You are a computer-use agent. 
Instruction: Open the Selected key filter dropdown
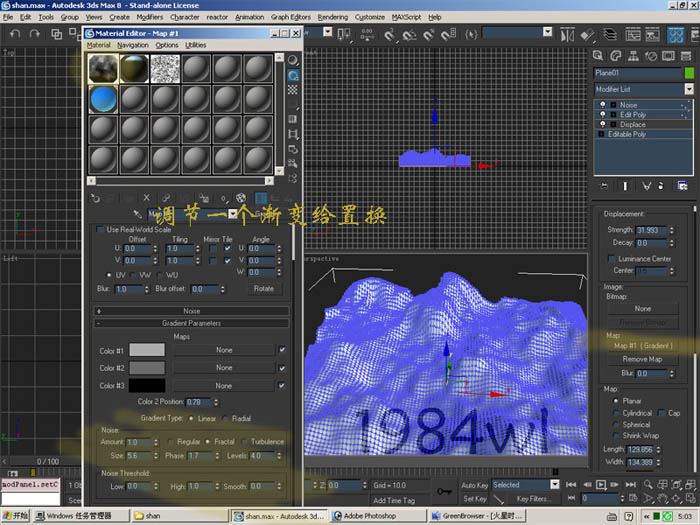[555, 484]
